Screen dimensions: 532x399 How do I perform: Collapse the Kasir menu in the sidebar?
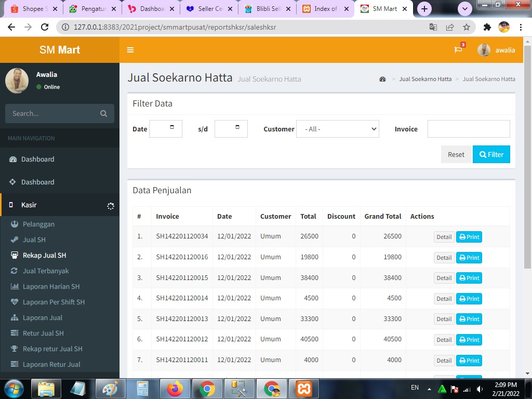(60, 205)
